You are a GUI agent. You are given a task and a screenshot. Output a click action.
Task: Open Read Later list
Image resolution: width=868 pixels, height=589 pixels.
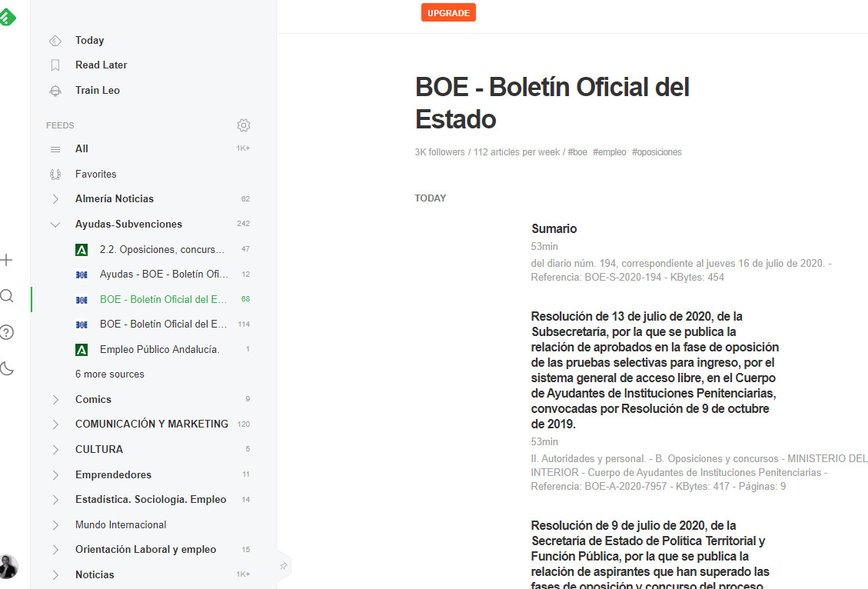pyautogui.click(x=101, y=65)
